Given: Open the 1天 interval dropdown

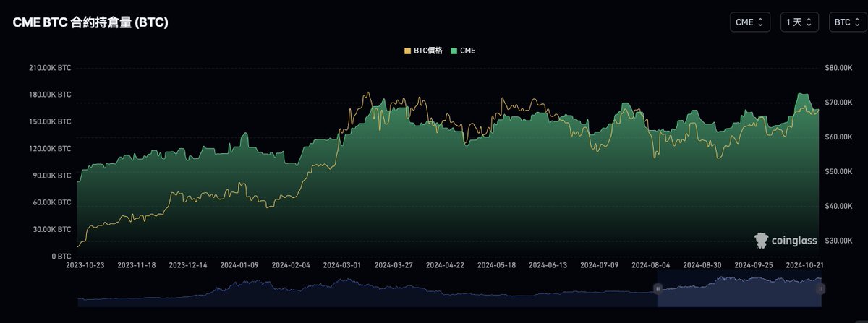Looking at the screenshot, I should (x=799, y=22).
